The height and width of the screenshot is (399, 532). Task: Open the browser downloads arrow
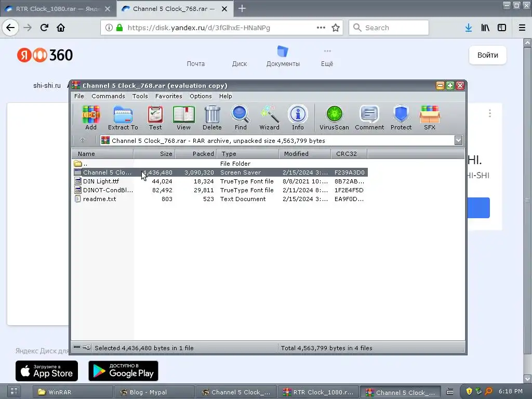click(x=469, y=28)
